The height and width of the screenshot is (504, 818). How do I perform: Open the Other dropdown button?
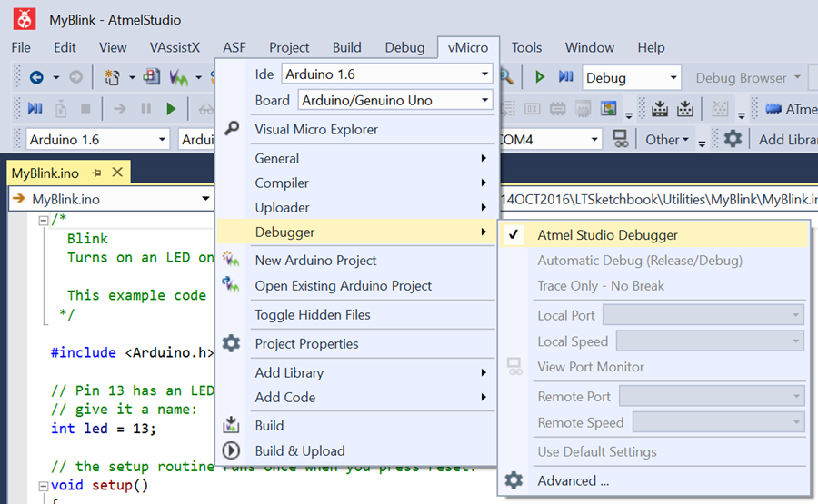point(667,140)
